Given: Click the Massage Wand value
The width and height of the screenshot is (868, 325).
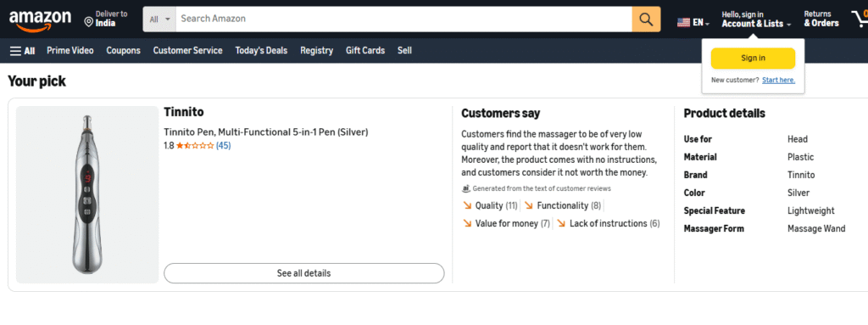Looking at the screenshot, I should (816, 228).
